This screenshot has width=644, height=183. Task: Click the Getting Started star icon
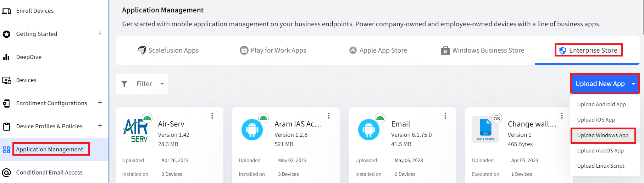(6, 34)
